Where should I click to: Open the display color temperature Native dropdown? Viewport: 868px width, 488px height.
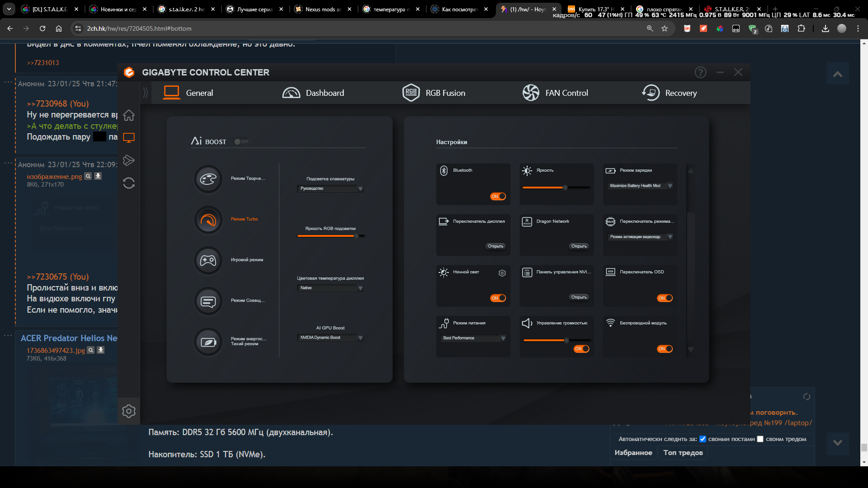(330, 288)
